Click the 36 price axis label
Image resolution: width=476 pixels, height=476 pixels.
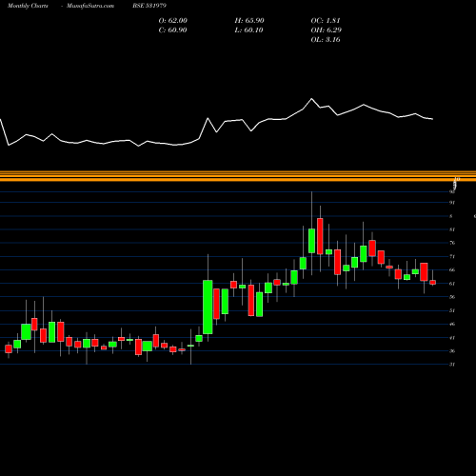click(452, 351)
